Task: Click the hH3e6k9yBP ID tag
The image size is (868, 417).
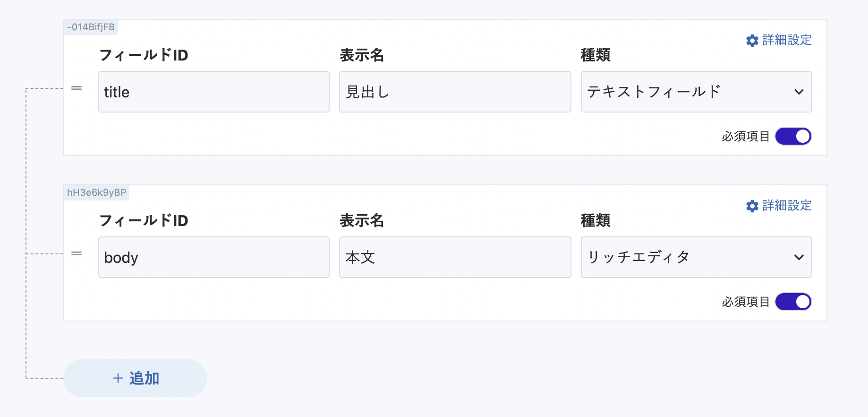Action: 96,192
